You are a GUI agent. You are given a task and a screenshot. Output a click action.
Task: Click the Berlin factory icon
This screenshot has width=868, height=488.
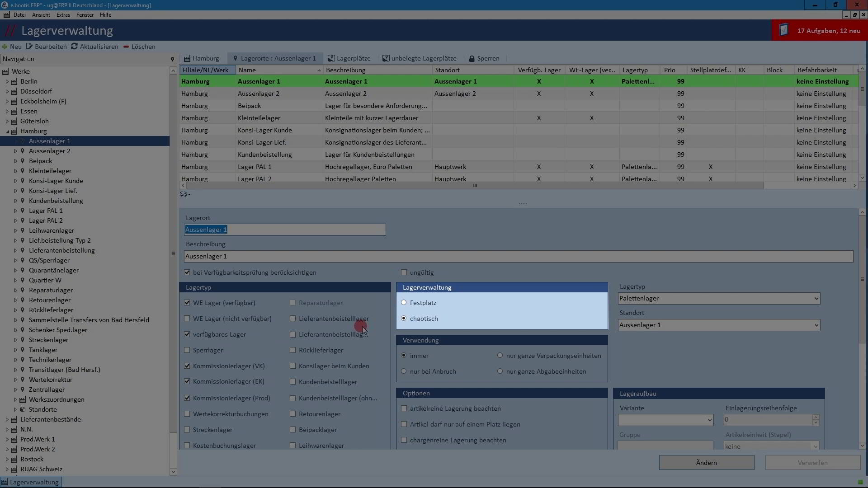[x=14, y=81]
